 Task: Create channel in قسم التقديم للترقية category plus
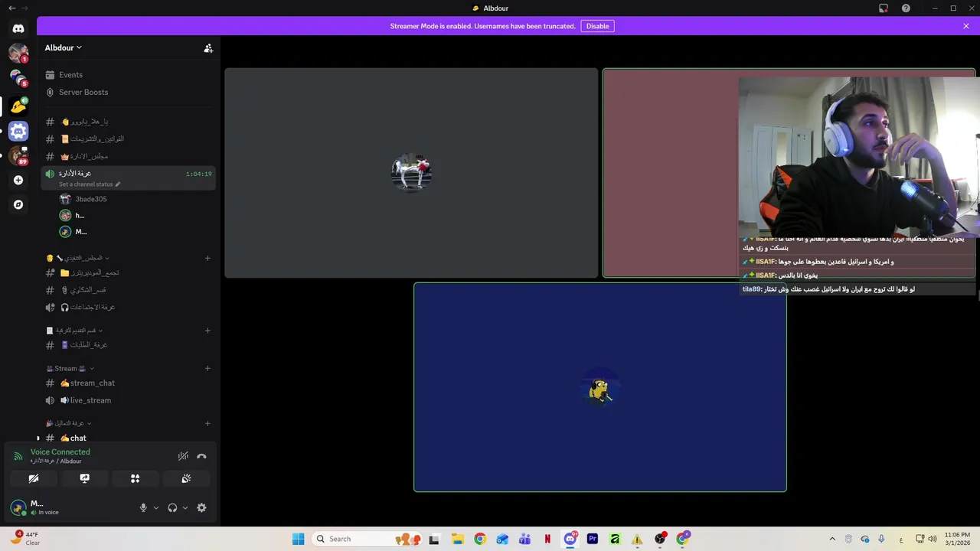(207, 331)
